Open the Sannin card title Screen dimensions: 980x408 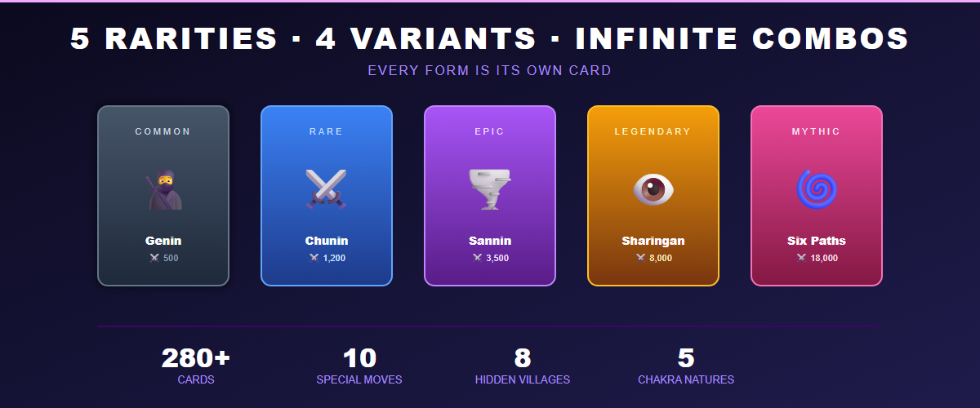(x=490, y=241)
